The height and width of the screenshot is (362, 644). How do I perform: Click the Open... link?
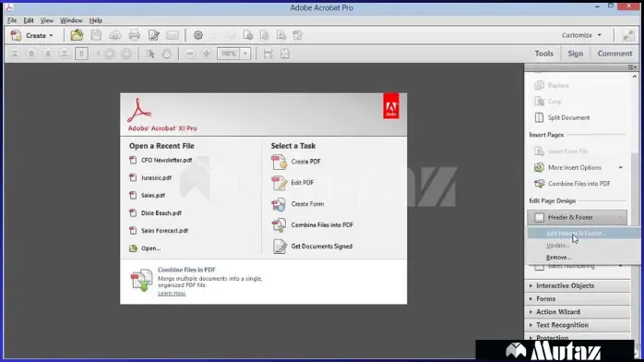click(150, 248)
